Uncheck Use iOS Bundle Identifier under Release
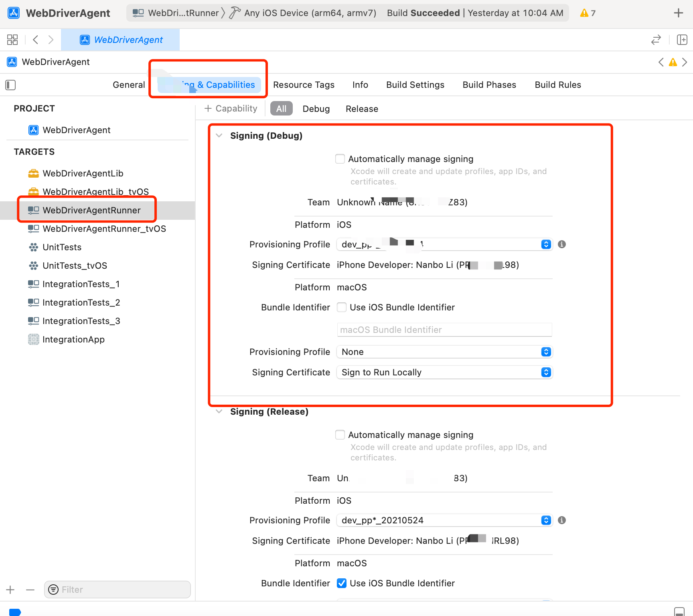Screen dimensions: 693x616 point(342,583)
